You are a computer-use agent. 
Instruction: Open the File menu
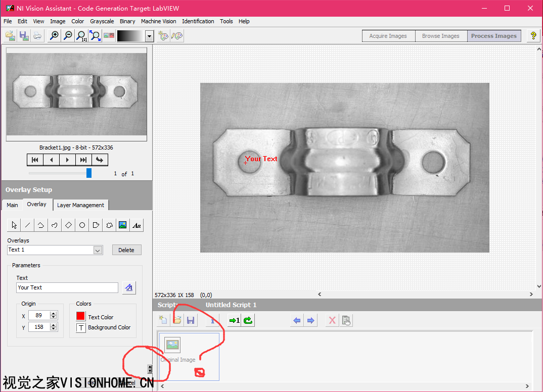tap(8, 21)
